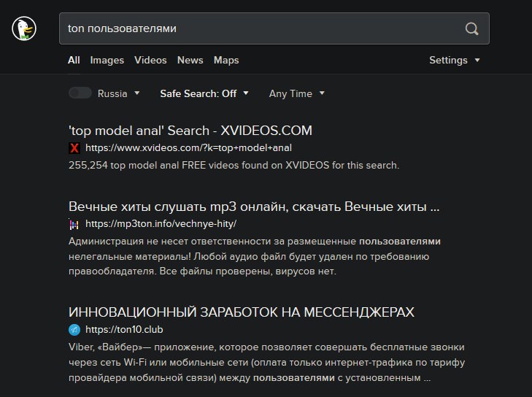
Task: Click the snippet '255,254 top model anal FREE videos'
Action: (234, 165)
